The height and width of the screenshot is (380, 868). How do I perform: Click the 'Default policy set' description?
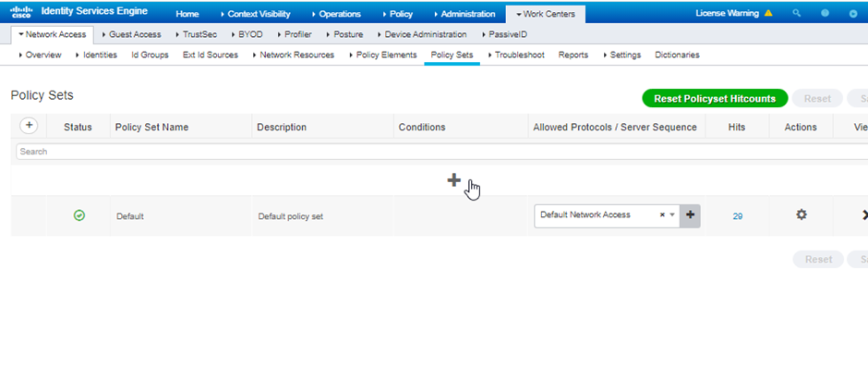pos(291,216)
